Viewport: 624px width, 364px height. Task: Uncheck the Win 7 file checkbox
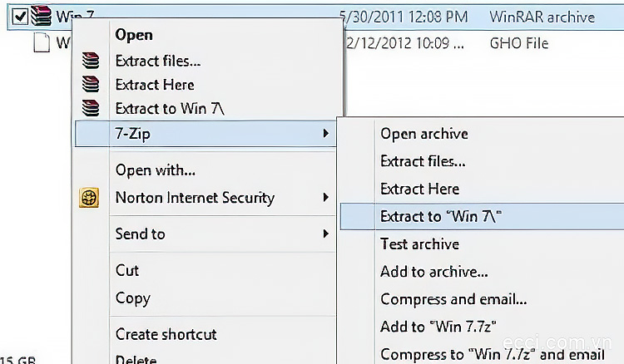click(x=19, y=17)
